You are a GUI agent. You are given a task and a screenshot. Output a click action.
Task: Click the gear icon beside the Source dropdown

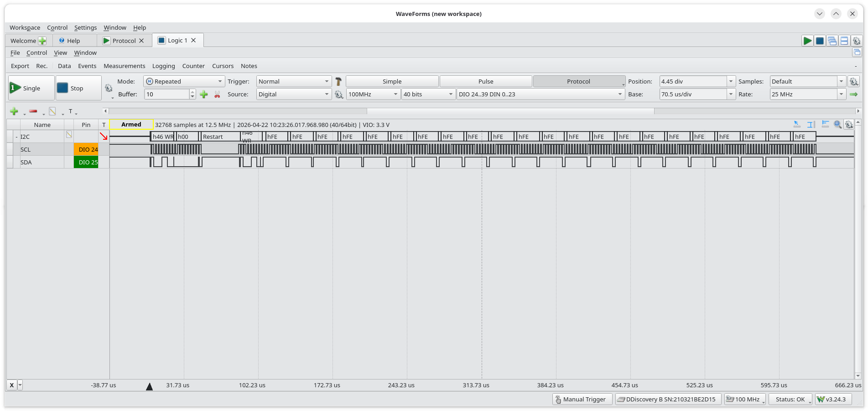(x=339, y=94)
